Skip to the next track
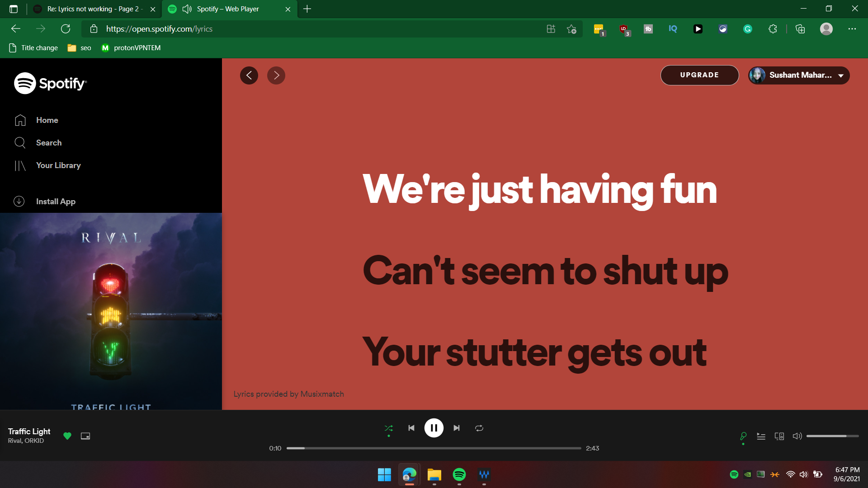The height and width of the screenshot is (488, 868). [x=457, y=428]
